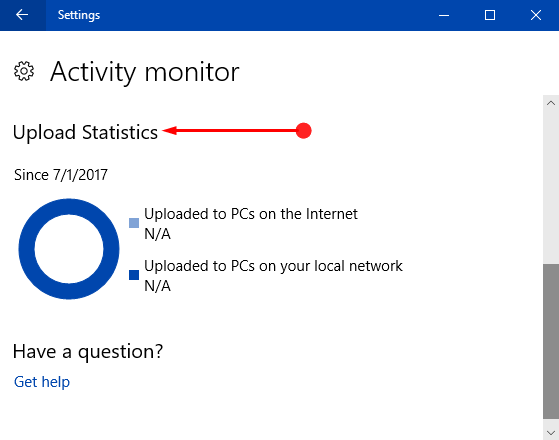Screen dimensions: 559x440
Task: Click the Settings title bar text
Action: coord(79,15)
